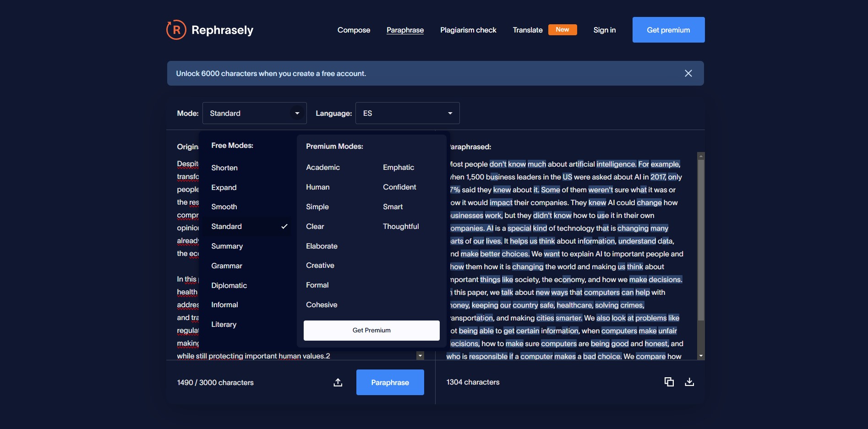
Task: Download the paraphrased output
Action: pyautogui.click(x=689, y=382)
